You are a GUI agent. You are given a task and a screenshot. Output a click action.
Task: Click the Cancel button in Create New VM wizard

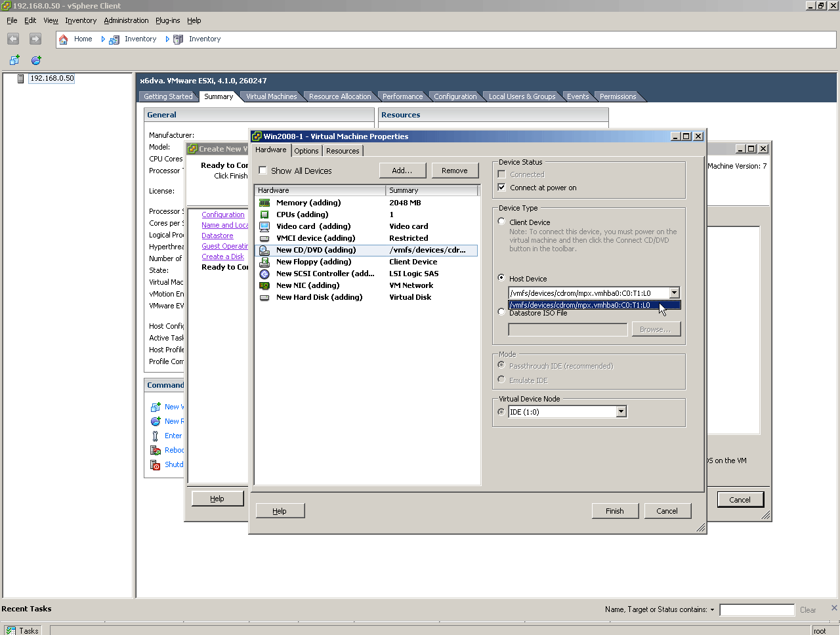(x=740, y=499)
